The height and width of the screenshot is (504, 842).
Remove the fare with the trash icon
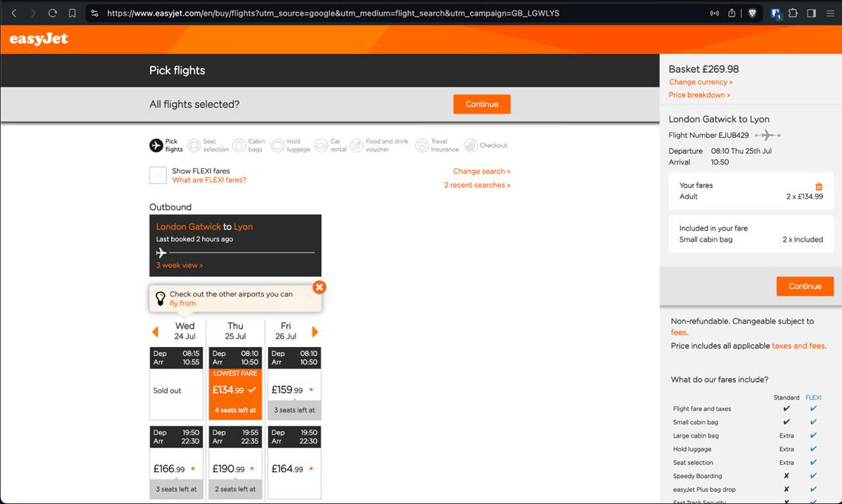coord(819,186)
